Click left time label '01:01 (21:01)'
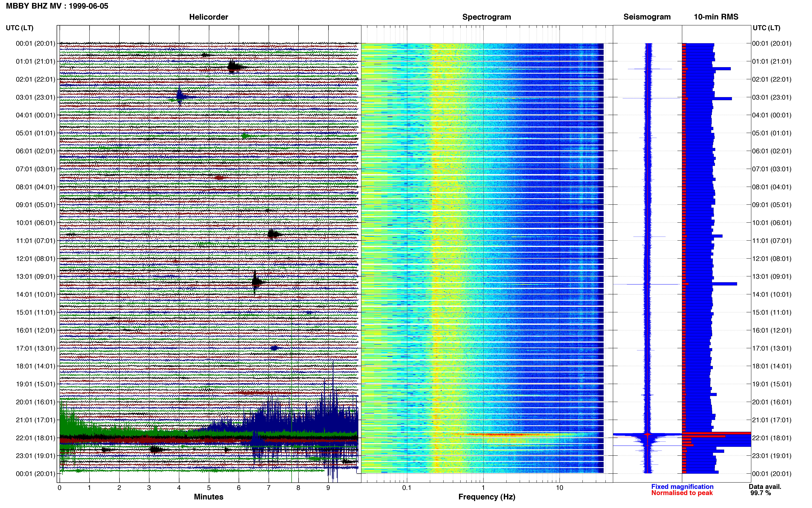The image size is (812, 508). (36, 61)
